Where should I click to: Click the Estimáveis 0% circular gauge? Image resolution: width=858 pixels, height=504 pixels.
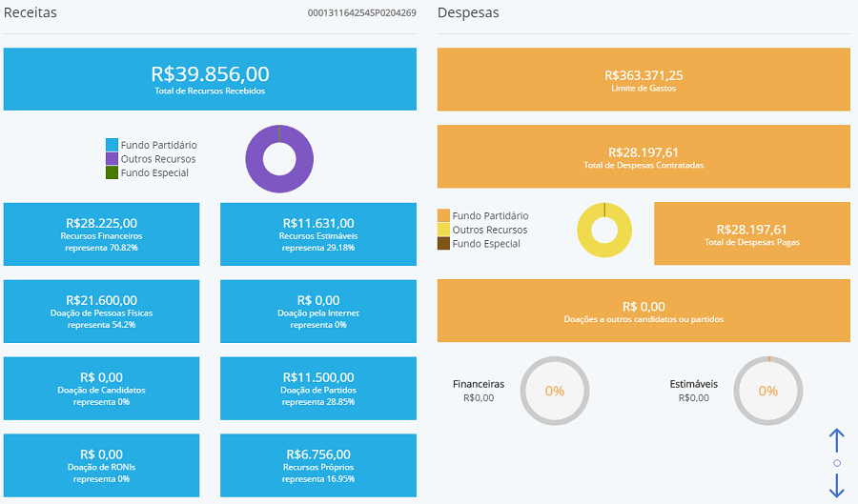click(767, 391)
